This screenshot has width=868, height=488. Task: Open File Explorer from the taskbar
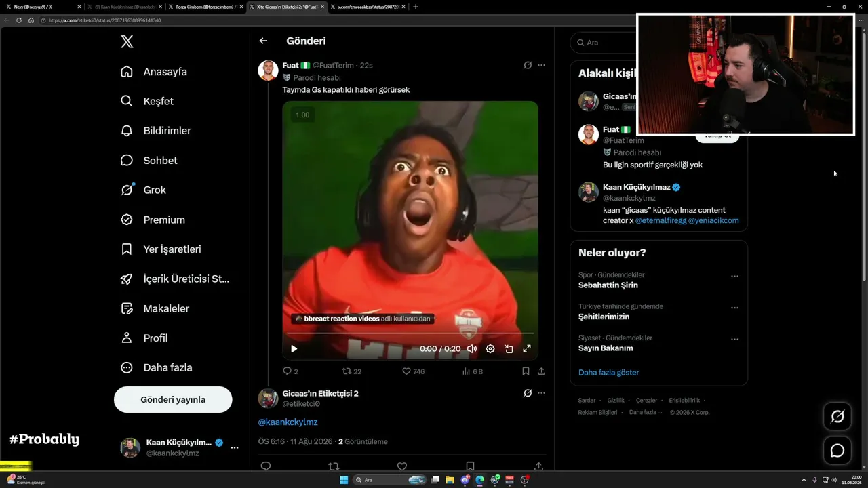click(450, 480)
